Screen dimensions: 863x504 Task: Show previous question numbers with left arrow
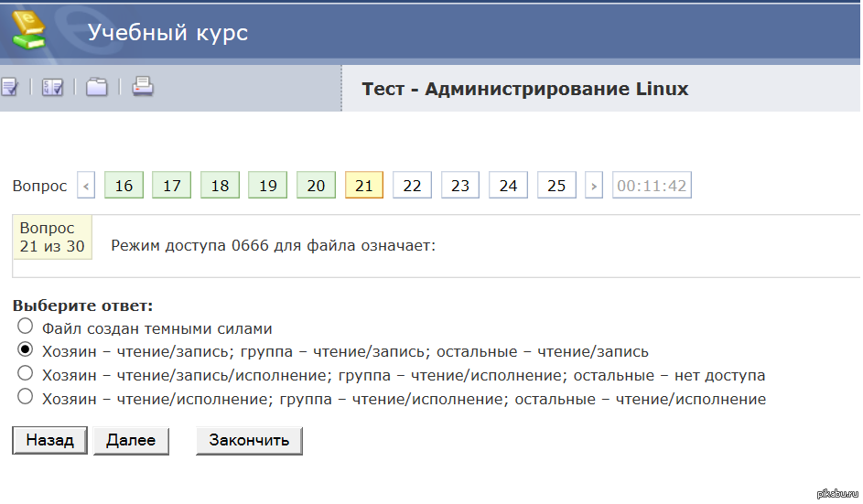click(86, 186)
